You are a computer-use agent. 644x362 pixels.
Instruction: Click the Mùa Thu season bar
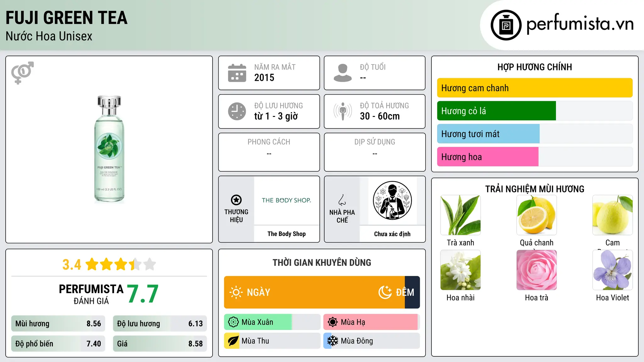(272, 341)
